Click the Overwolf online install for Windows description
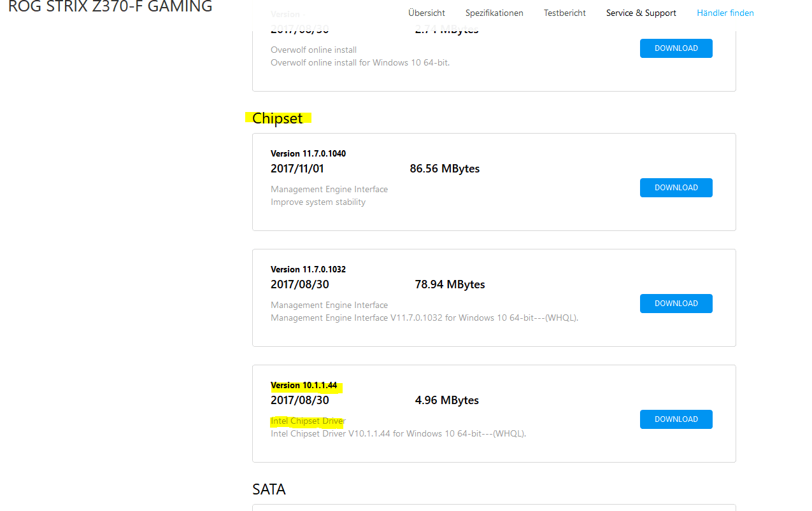The image size is (812, 511). 360,62
